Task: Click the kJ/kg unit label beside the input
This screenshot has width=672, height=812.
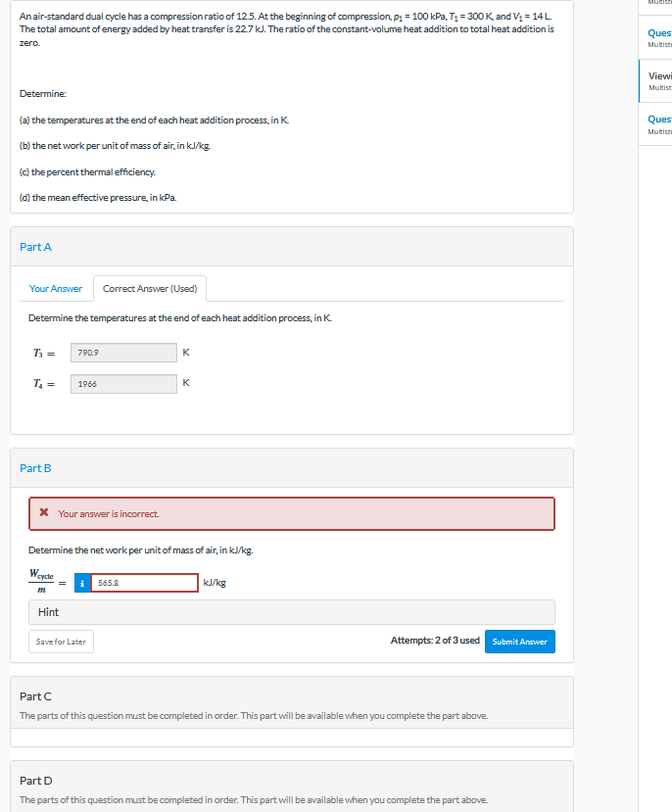Action: [x=215, y=583]
